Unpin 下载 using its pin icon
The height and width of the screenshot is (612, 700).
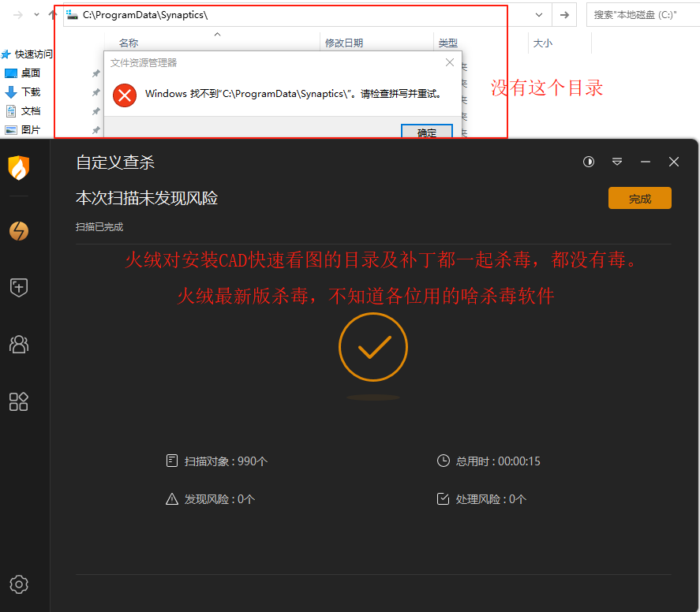(95, 92)
